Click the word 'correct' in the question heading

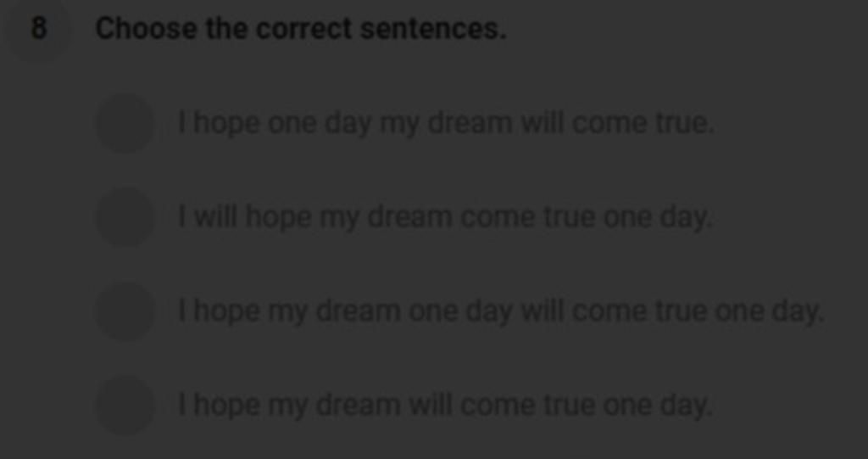coord(304,29)
